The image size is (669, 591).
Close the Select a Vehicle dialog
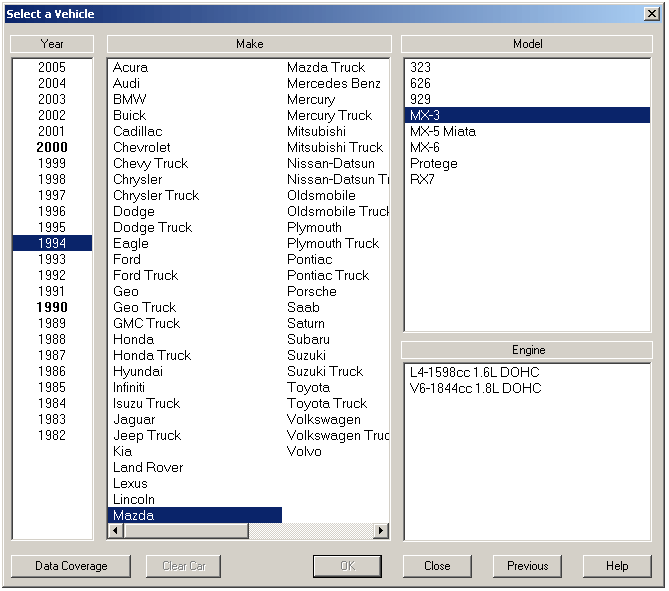pyautogui.click(x=652, y=14)
